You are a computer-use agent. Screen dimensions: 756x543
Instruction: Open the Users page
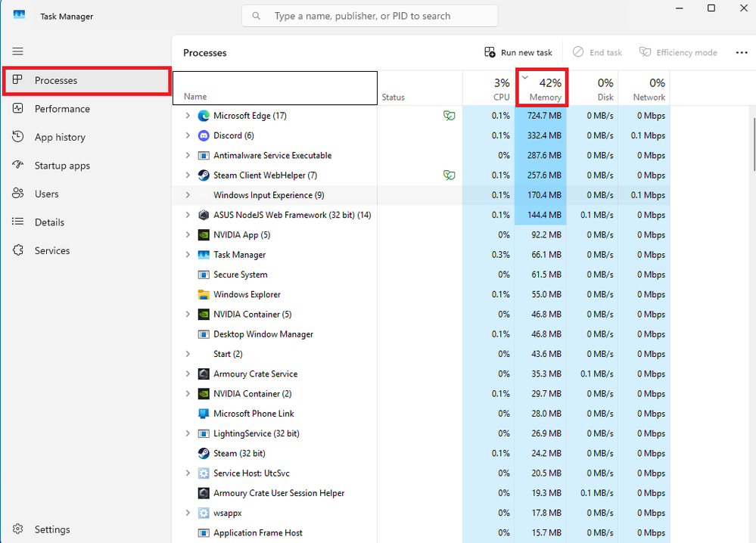point(86,194)
